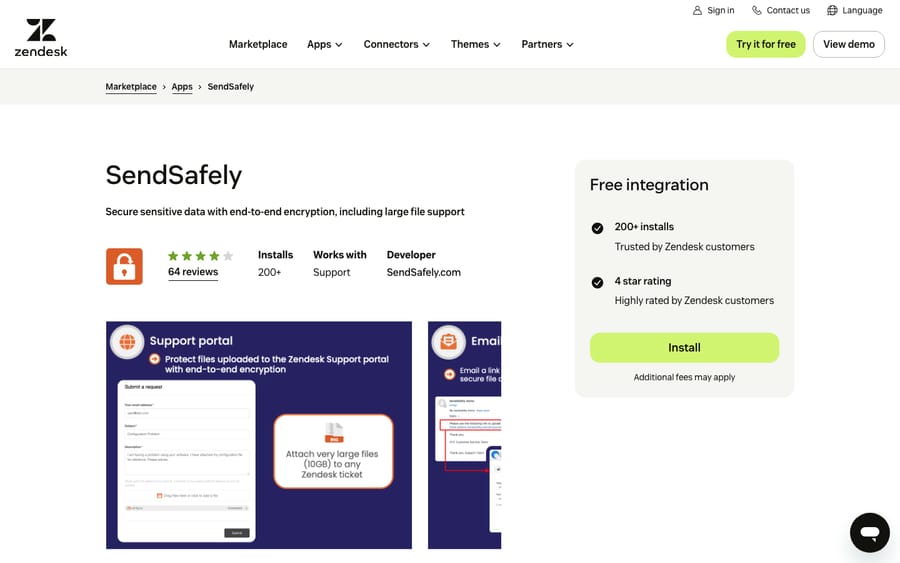Click the SendSafely breadcrumb text

coord(231,87)
